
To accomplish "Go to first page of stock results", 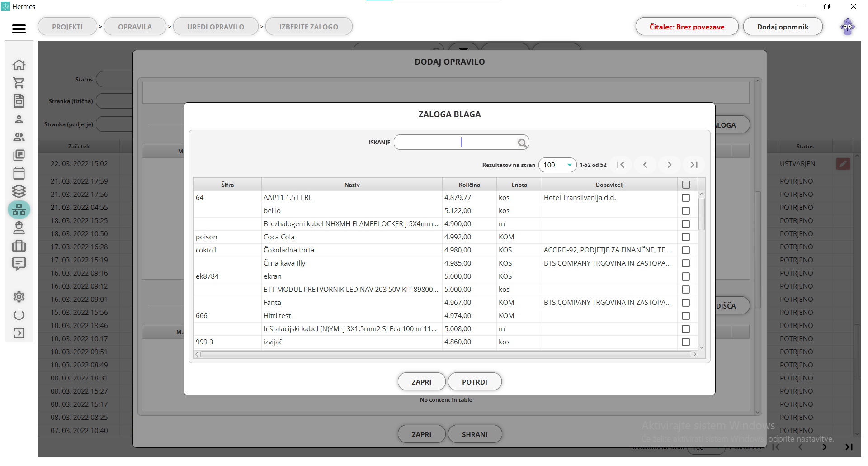I will click(x=621, y=165).
